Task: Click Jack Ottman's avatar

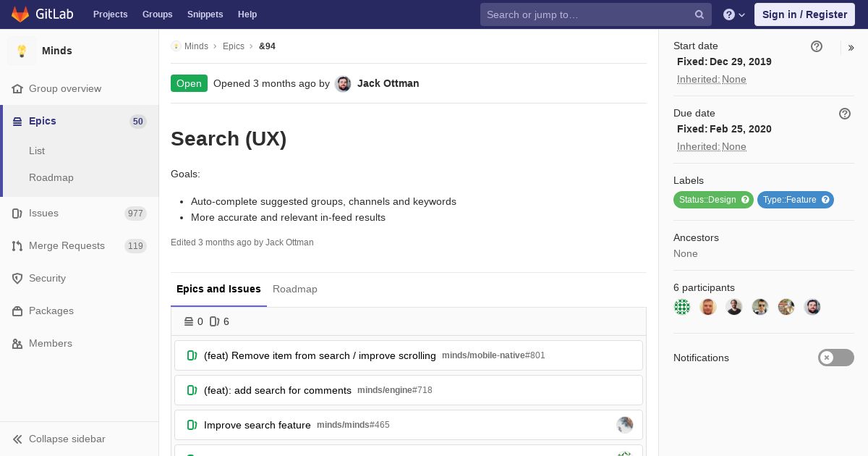Action: 344,84
